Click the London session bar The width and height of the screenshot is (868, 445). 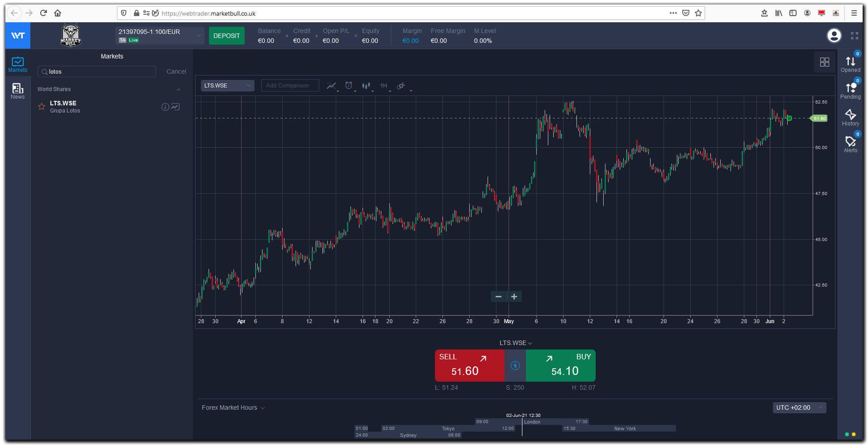pyautogui.click(x=532, y=422)
